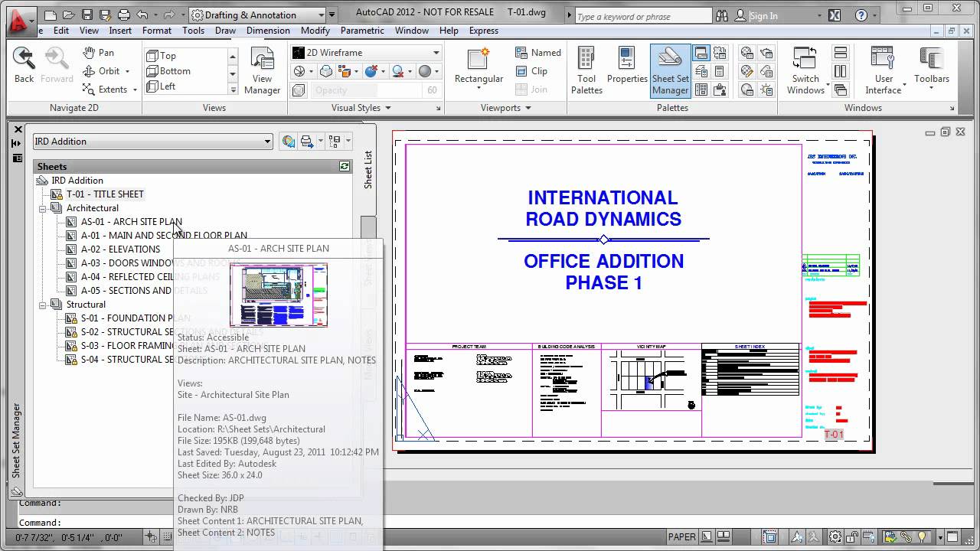Open Tool Palettes
980x551 pixels.
pos(586,70)
